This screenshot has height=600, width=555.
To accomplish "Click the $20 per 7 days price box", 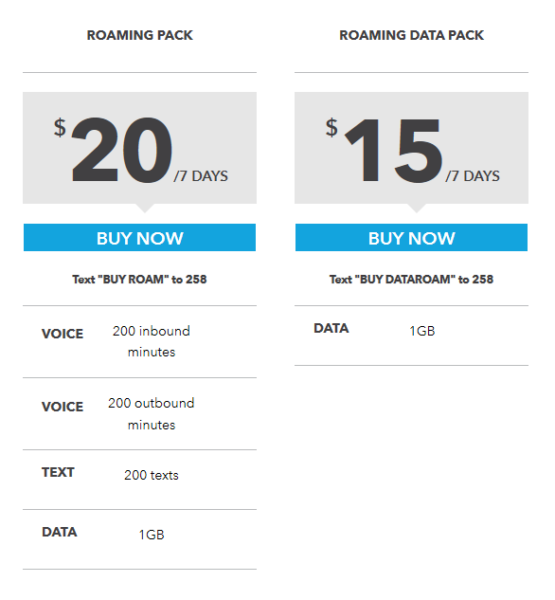I will [140, 148].
